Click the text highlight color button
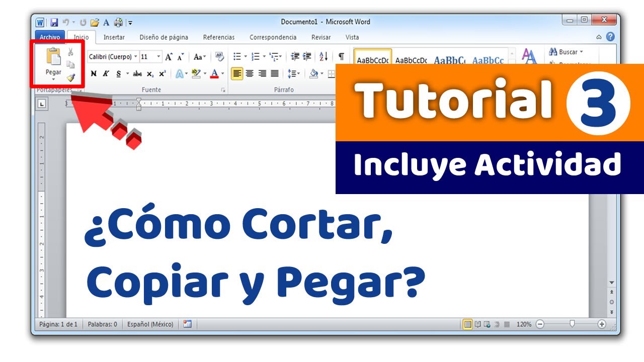Viewport: 644px width, 362px height. click(196, 73)
